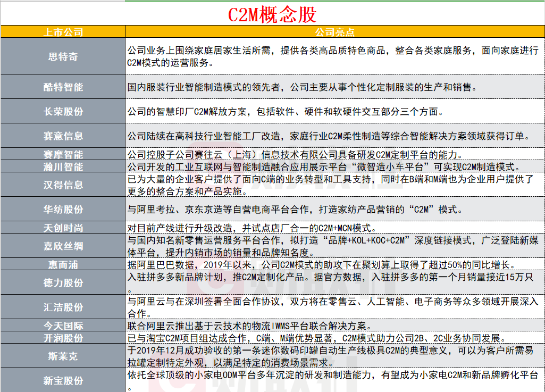Screen dimensions: 545x392
Task: Click the description '公司陆续在高科技行业智能工厂改造'
Action: coord(335,136)
